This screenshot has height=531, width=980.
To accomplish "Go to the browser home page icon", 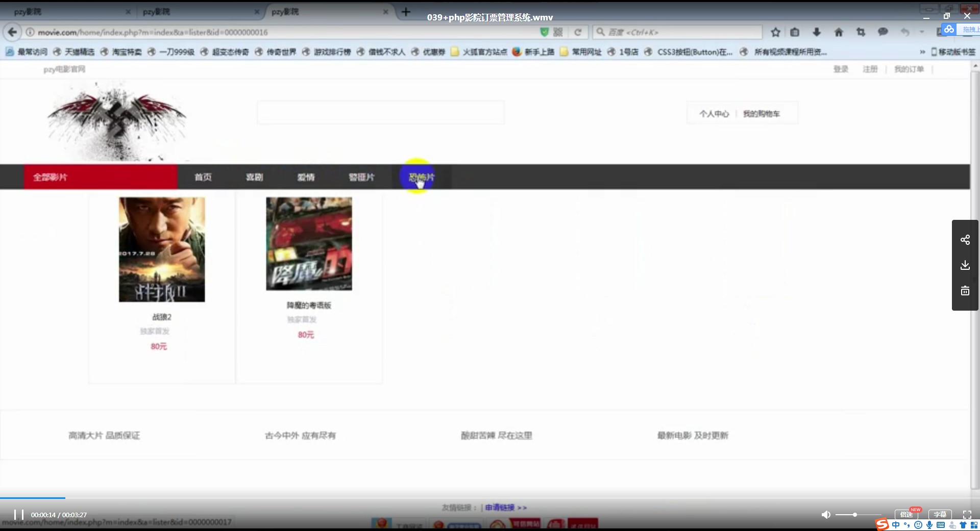I will 839,32.
